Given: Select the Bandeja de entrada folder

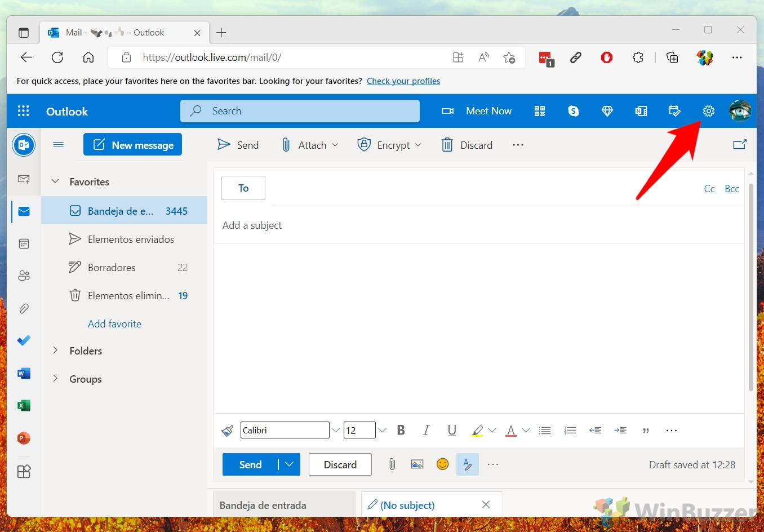Looking at the screenshot, I should pos(124,211).
